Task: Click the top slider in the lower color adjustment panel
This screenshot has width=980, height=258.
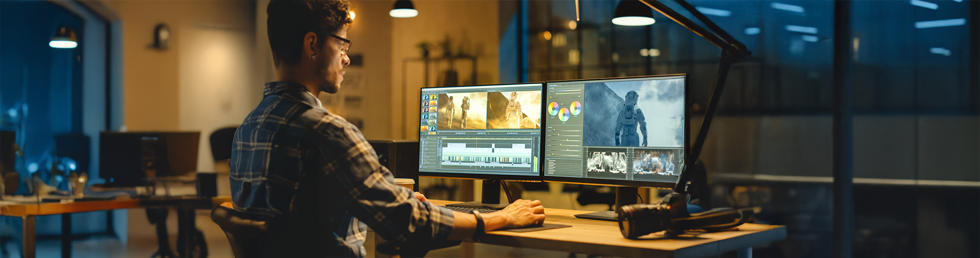Action: point(564,131)
